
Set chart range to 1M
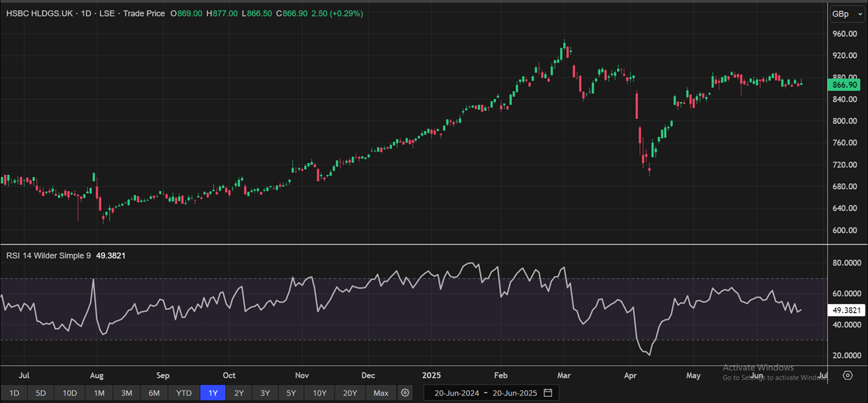(99, 393)
